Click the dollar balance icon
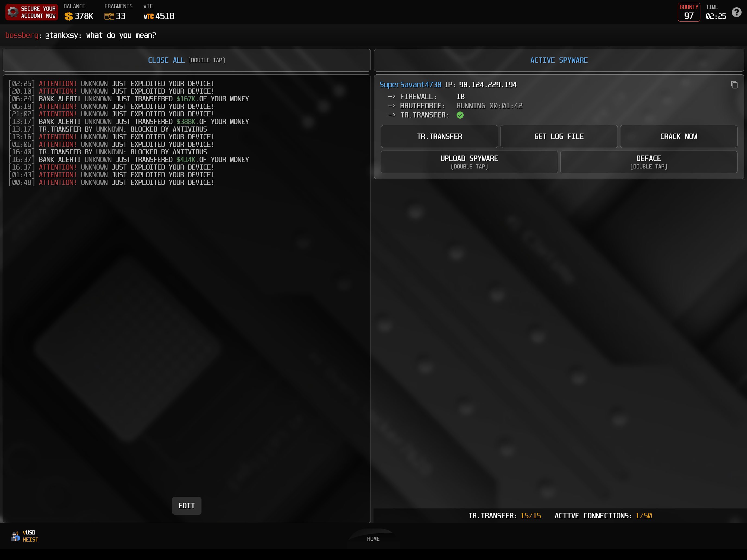The image size is (747, 560). click(69, 16)
